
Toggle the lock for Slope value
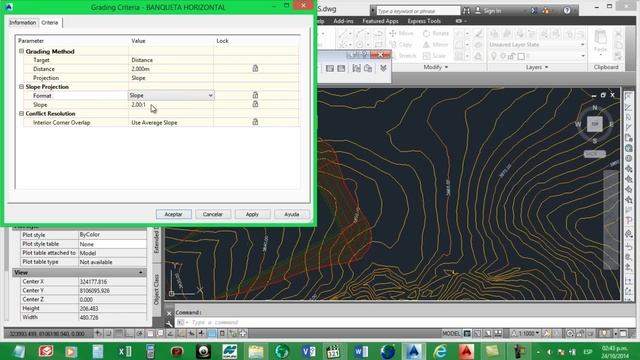[255, 104]
